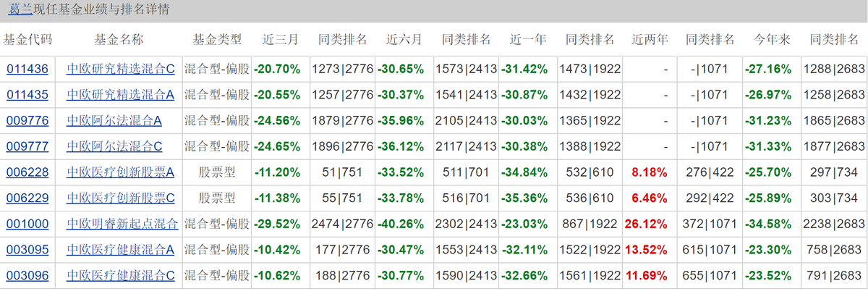The image size is (868, 294).
Task: Open fund code 011435 link
Action: (x=27, y=95)
